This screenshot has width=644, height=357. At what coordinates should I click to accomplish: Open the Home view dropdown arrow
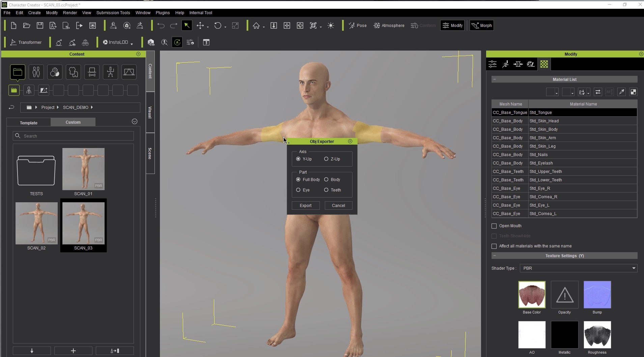tap(263, 27)
